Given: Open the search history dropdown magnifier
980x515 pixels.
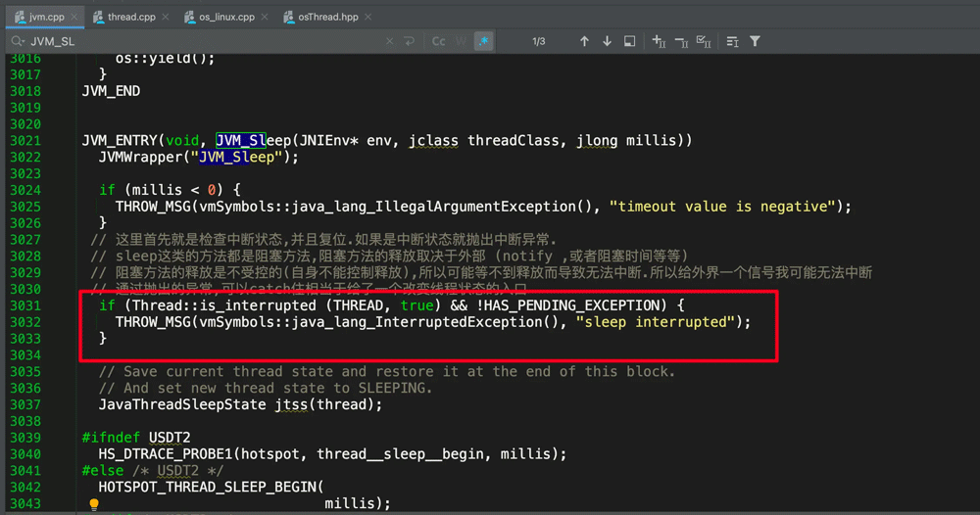Looking at the screenshot, I should [18, 41].
